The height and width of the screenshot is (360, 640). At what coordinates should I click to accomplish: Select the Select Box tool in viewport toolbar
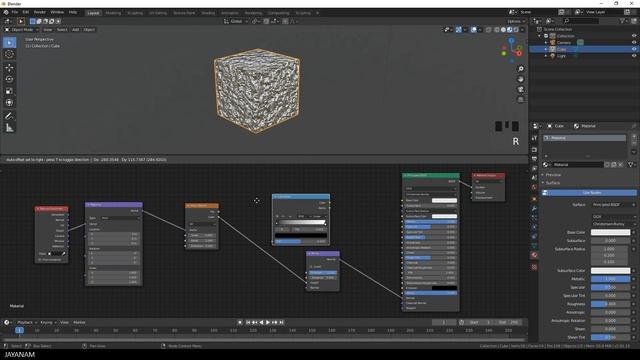pos(9,42)
